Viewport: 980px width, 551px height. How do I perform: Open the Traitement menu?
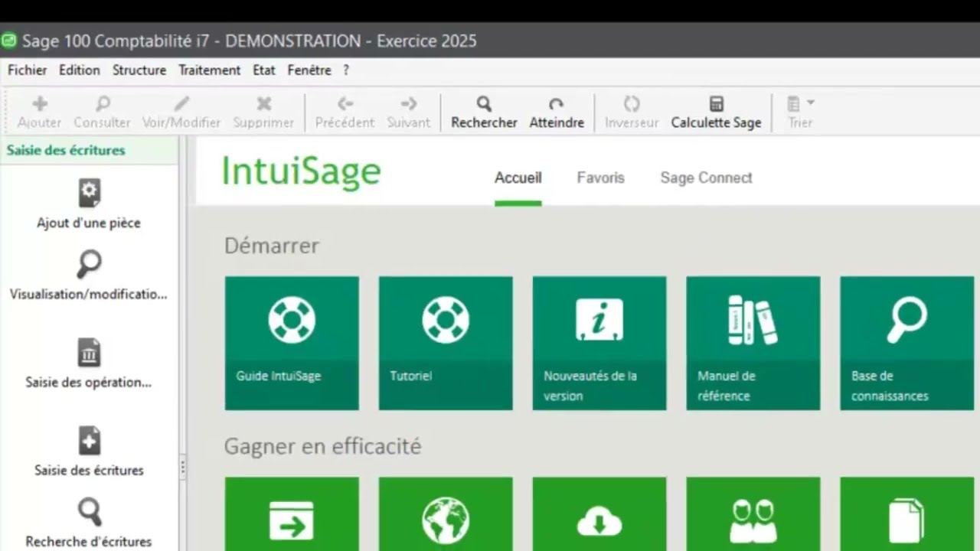(x=210, y=70)
